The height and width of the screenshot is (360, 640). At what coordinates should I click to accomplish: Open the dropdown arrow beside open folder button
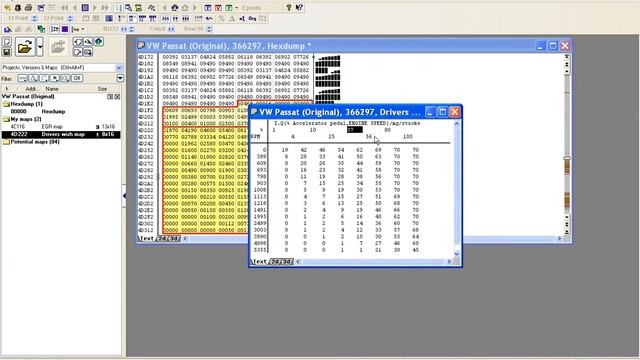pyautogui.click(x=40, y=47)
